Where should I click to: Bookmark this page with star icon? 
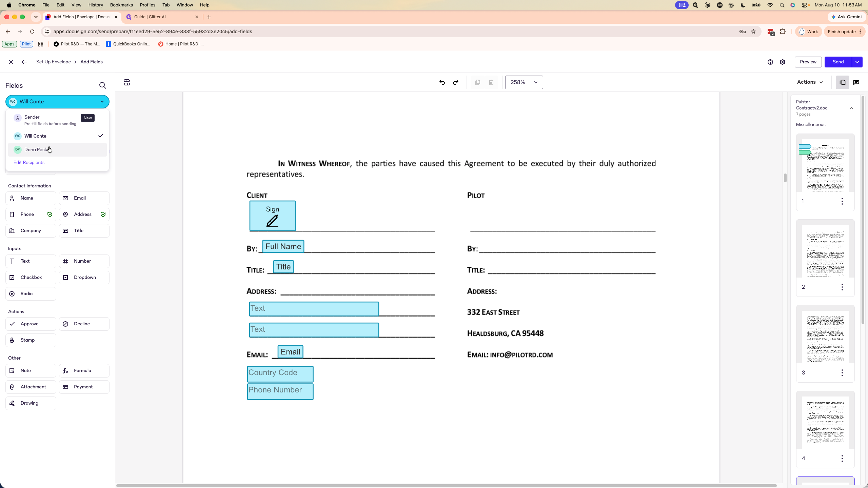[753, 32]
